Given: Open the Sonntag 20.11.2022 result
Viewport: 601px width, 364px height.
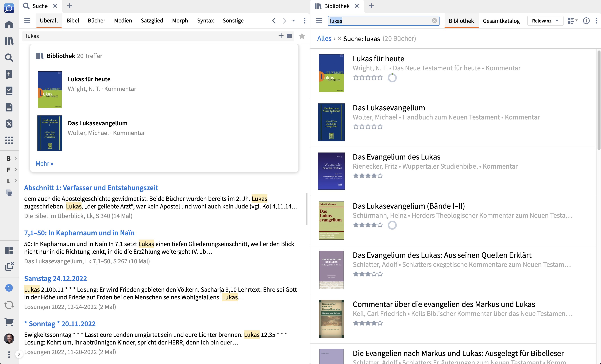Looking at the screenshot, I should pos(60,324).
